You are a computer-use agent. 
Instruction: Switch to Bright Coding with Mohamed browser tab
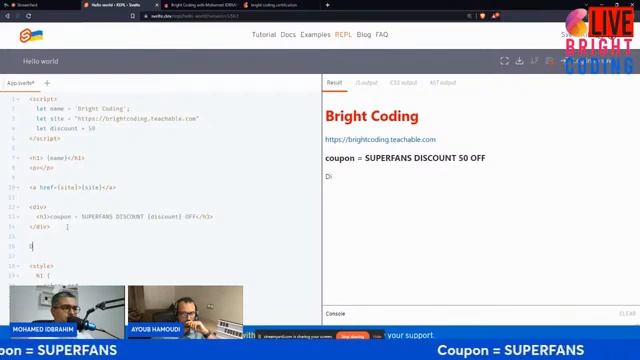pyautogui.click(x=200, y=5)
